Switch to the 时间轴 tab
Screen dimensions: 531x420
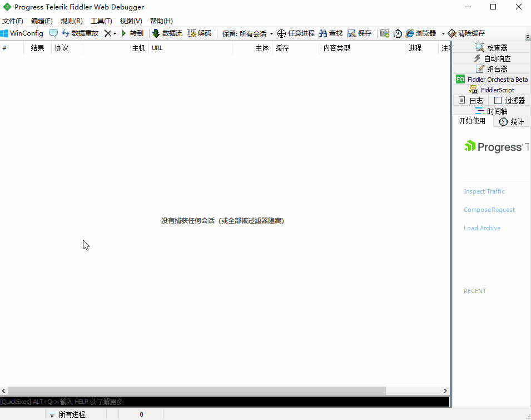[x=492, y=111]
